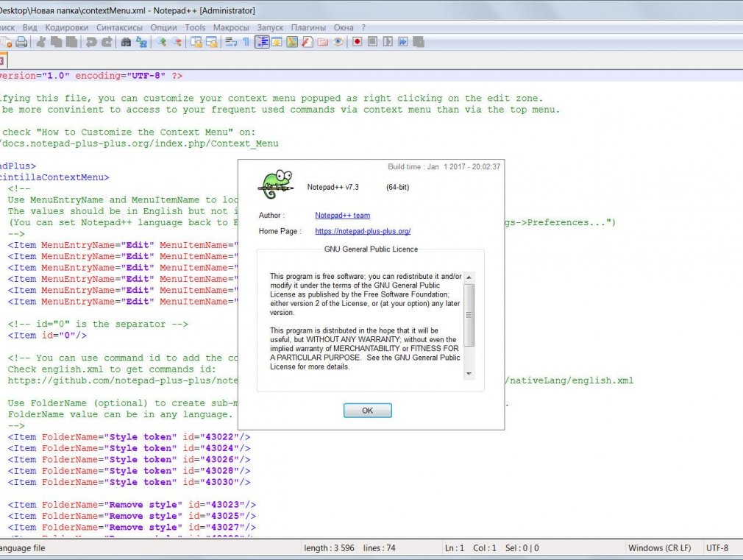This screenshot has height=560, width=743.
Task: Open the Tools menu
Action: pos(195,27)
